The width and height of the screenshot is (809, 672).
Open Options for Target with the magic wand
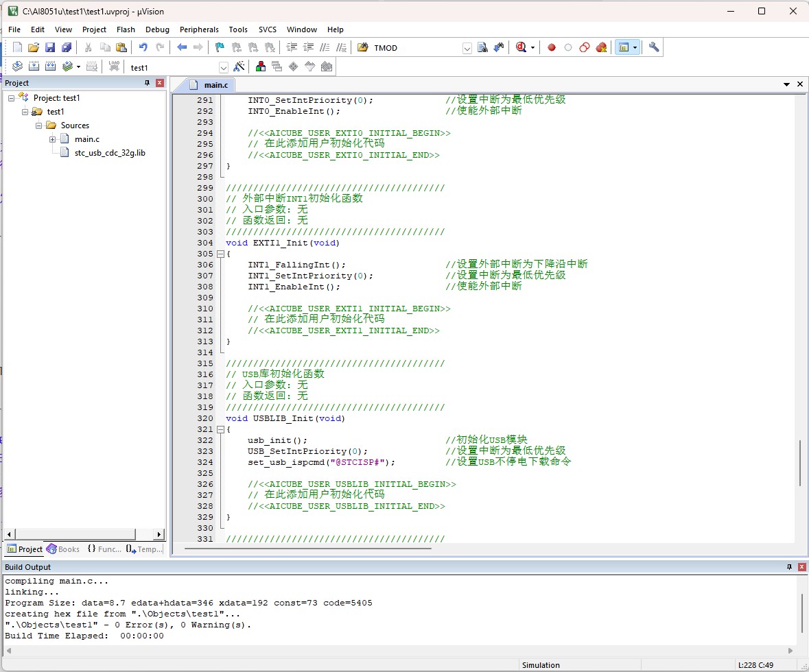tap(239, 67)
